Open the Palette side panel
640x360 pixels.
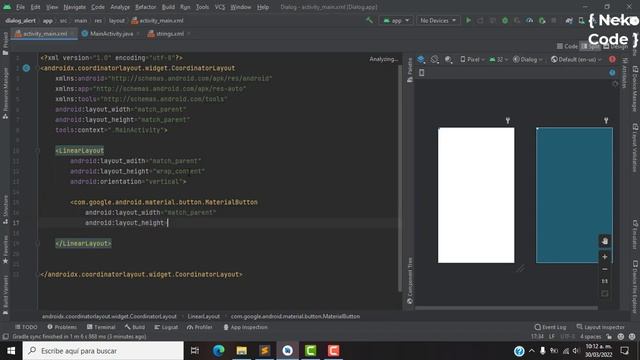click(410, 70)
